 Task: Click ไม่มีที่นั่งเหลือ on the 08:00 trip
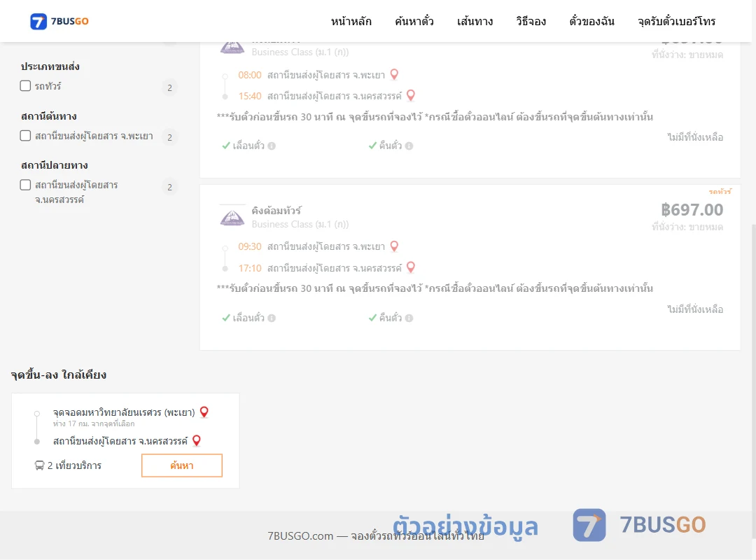point(695,137)
